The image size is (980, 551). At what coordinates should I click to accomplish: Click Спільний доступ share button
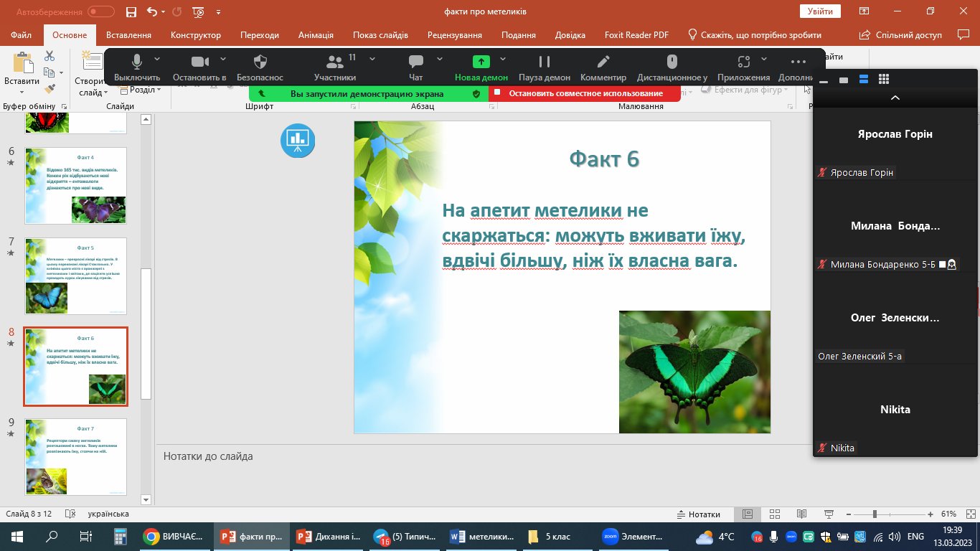pyautogui.click(x=900, y=34)
